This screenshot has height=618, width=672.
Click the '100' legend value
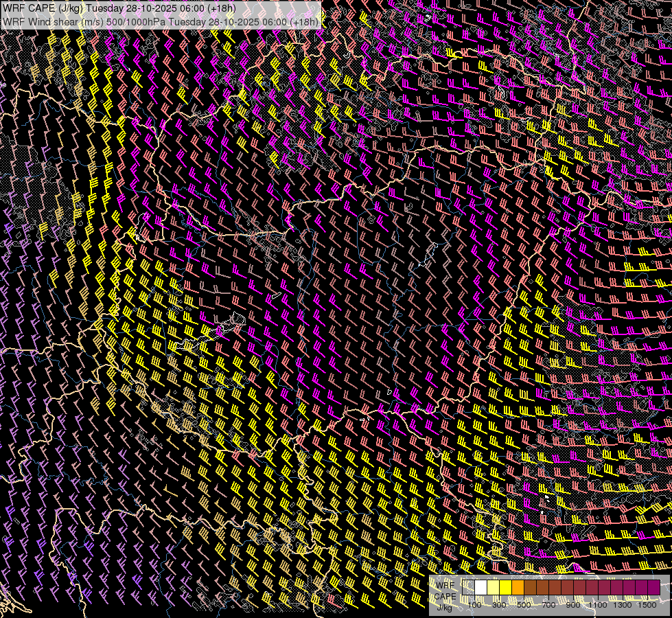(x=474, y=605)
